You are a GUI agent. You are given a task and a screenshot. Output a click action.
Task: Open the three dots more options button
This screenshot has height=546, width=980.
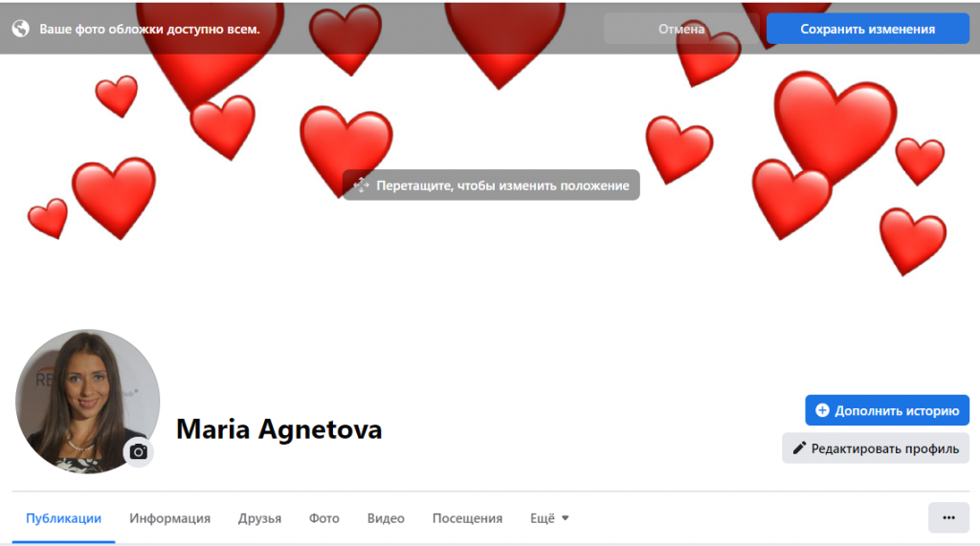click(x=948, y=517)
